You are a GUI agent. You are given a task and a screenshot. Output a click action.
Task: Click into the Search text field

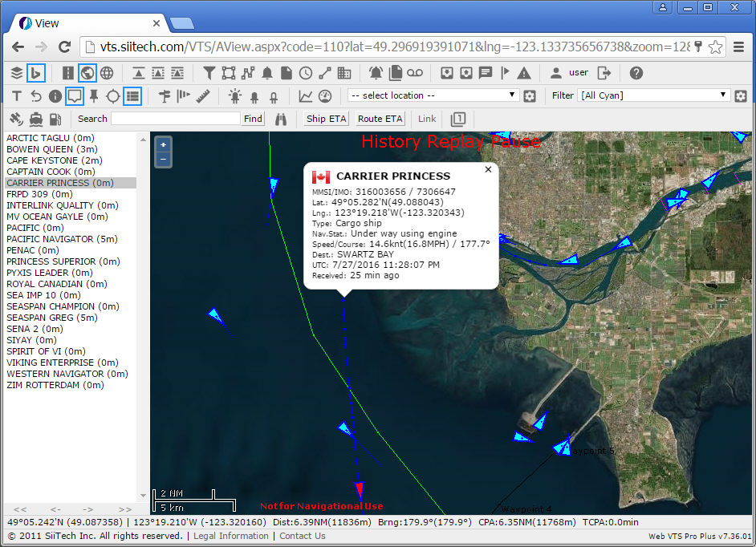[175, 119]
